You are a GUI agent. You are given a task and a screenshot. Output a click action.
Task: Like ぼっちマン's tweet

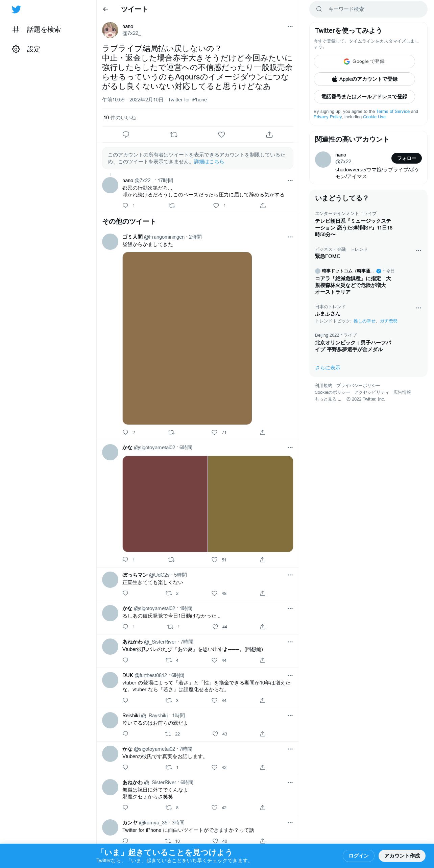pos(214,593)
